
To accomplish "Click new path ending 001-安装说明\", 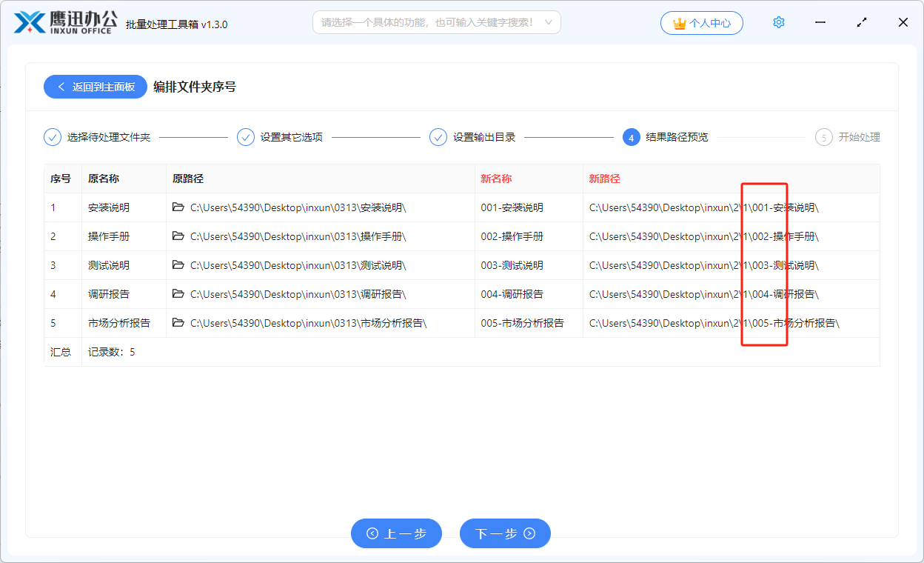I will click(x=704, y=207).
